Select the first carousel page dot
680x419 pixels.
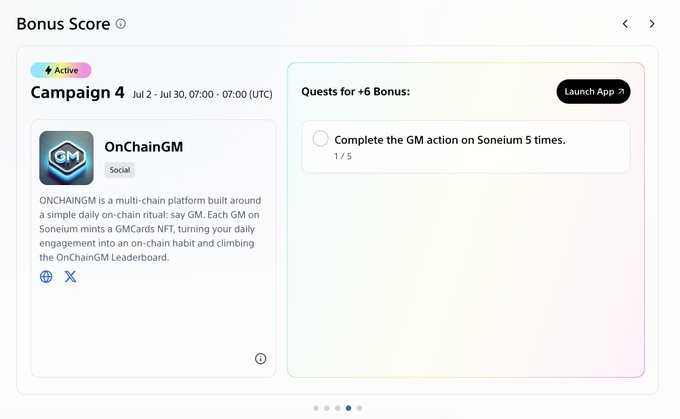coord(316,408)
